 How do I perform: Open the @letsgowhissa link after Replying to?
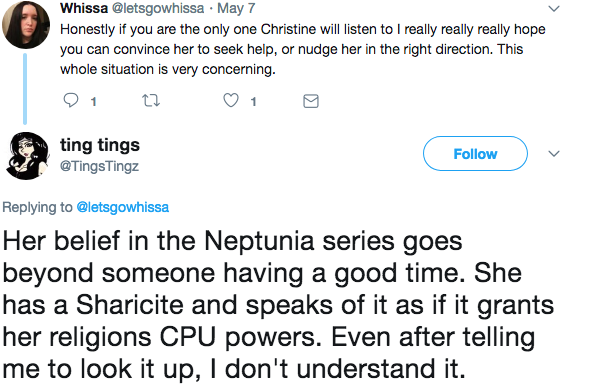(x=123, y=207)
